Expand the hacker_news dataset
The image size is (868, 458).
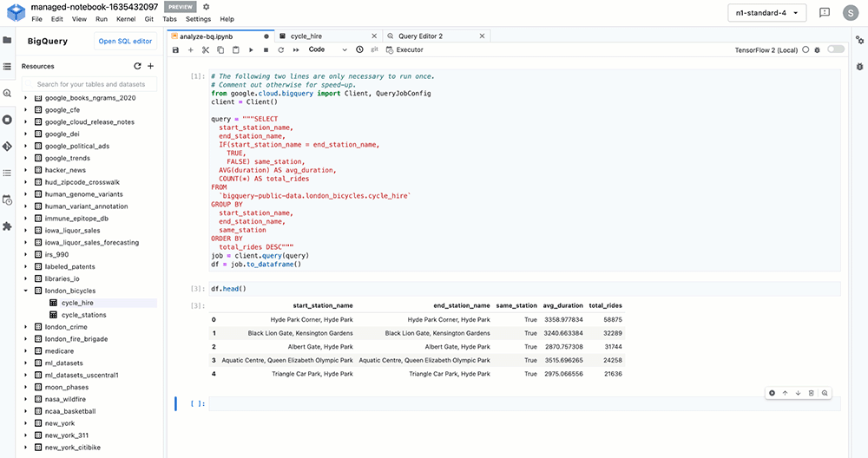coord(25,170)
